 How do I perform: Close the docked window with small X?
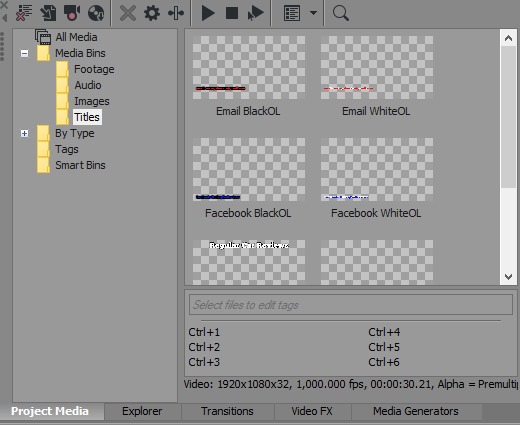click(4, 5)
